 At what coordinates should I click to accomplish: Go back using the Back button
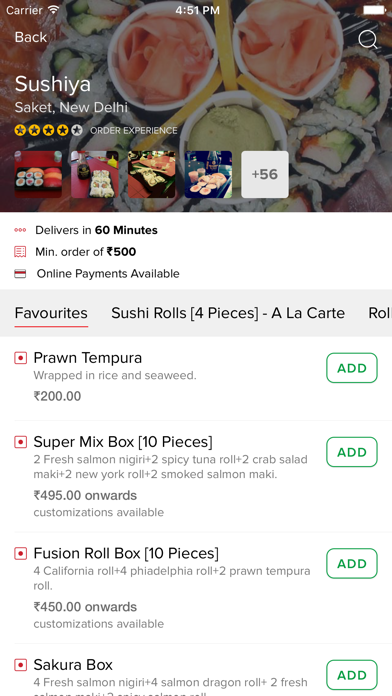tap(31, 37)
